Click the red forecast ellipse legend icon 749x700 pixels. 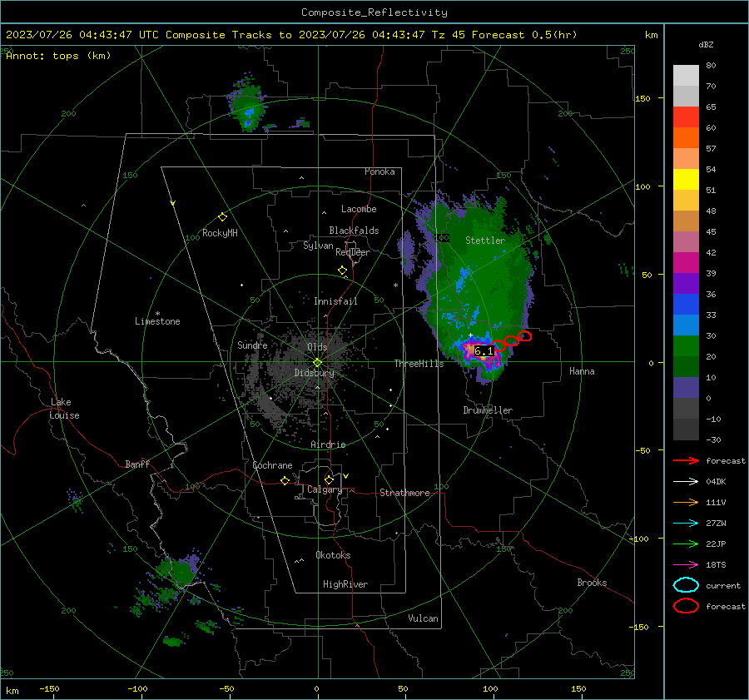[686, 606]
